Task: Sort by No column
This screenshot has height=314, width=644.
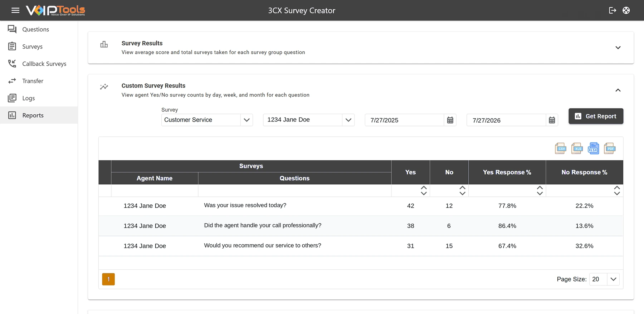Action: click(x=462, y=190)
